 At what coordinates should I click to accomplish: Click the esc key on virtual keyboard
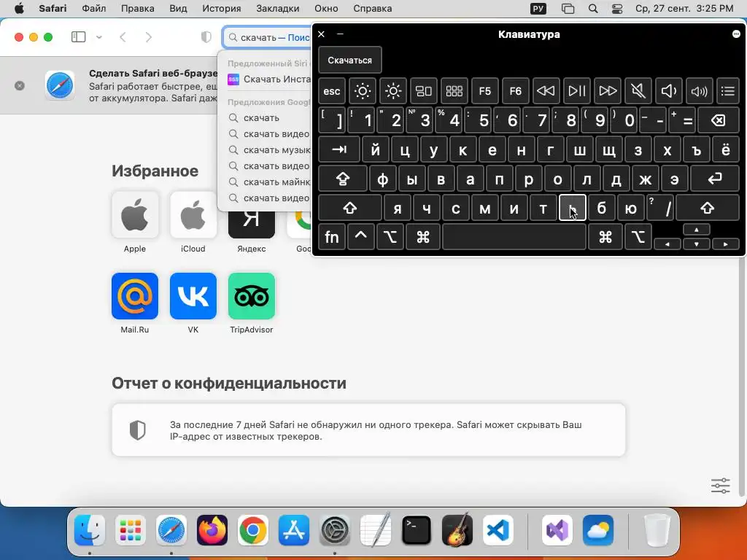[332, 91]
